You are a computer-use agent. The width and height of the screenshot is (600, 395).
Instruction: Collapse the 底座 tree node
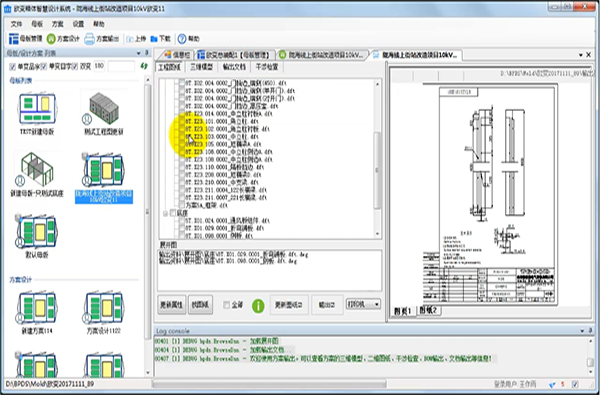tap(166, 213)
